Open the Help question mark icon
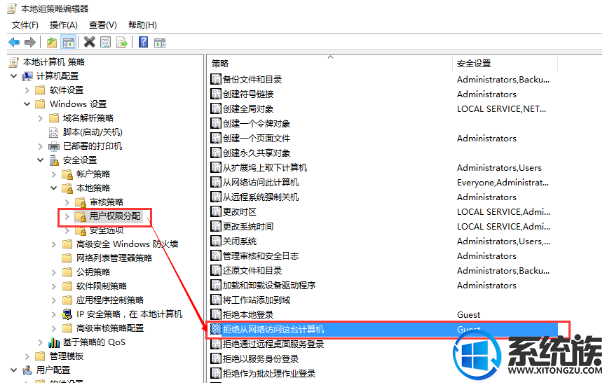Viewport: 602px width, 383px height. 144,42
